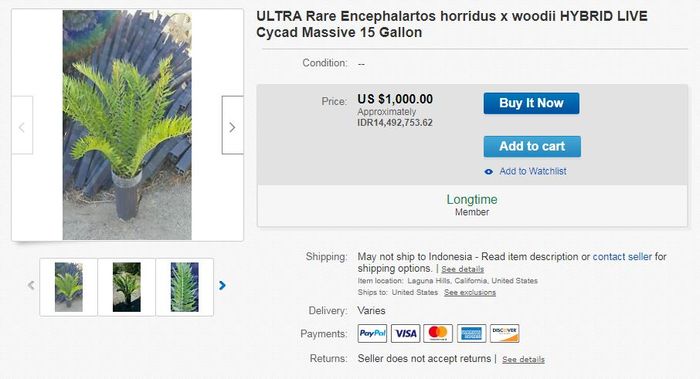Show next product image with right arrow

(x=233, y=125)
